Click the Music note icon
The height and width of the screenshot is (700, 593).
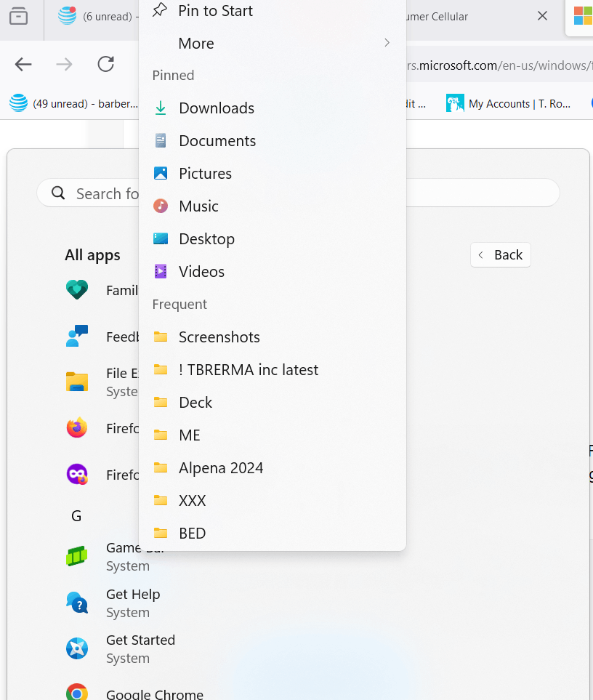click(161, 206)
